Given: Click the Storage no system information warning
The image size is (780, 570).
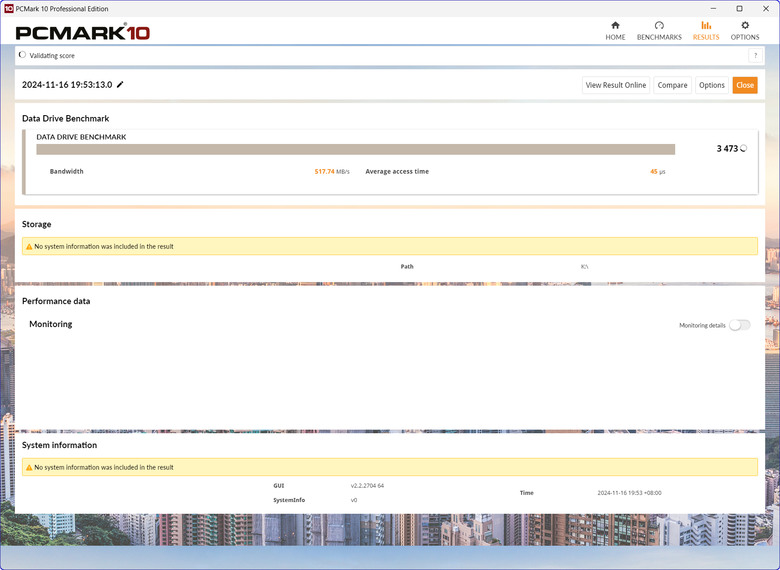Looking at the screenshot, I should (x=390, y=246).
